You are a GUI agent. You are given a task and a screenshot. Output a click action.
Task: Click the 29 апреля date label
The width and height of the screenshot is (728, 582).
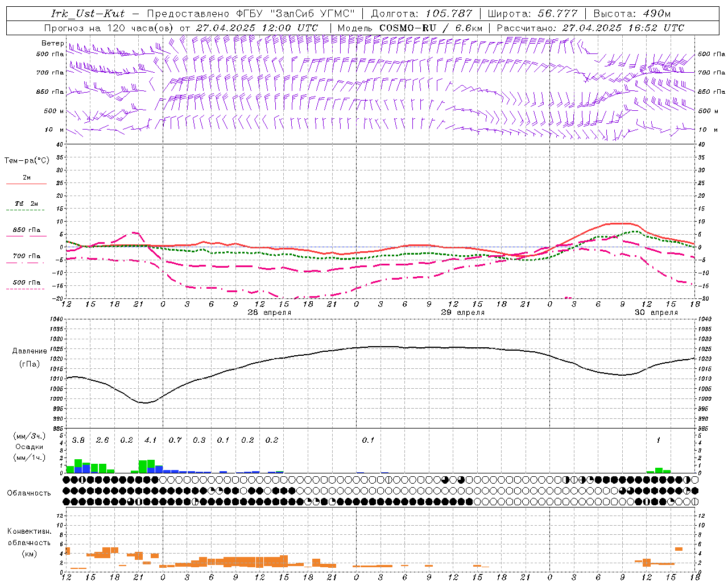[x=463, y=313]
